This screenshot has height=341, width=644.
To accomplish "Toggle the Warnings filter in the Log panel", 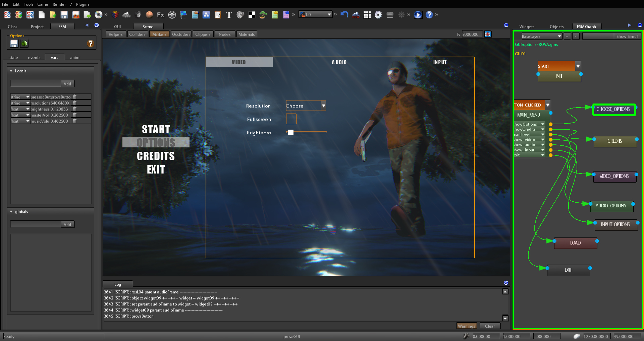I will pyautogui.click(x=467, y=326).
